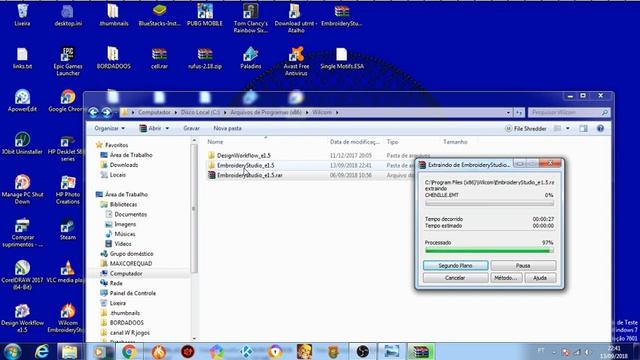Screen dimensions: 640x360
Task: Select Documentos in the navigation tree
Action: click(130, 214)
